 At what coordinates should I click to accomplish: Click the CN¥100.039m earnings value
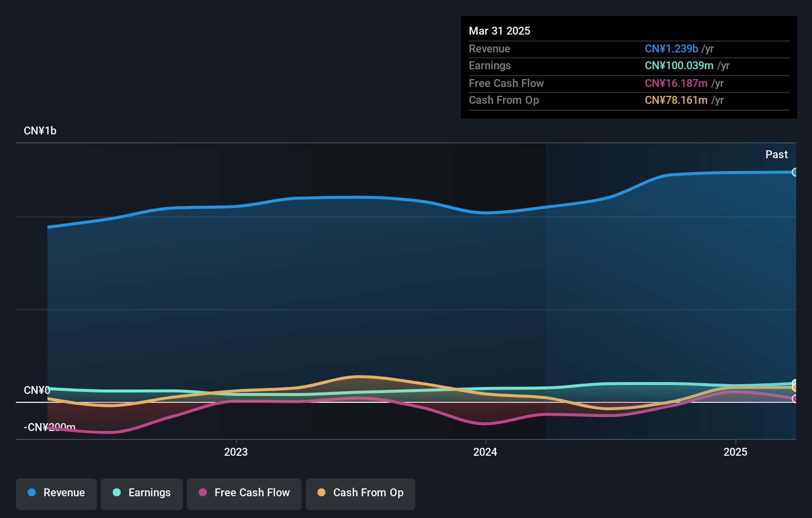679,65
